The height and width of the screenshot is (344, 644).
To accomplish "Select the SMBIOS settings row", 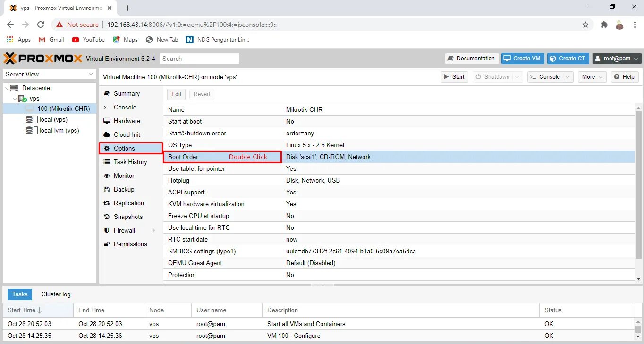I will coord(399,251).
